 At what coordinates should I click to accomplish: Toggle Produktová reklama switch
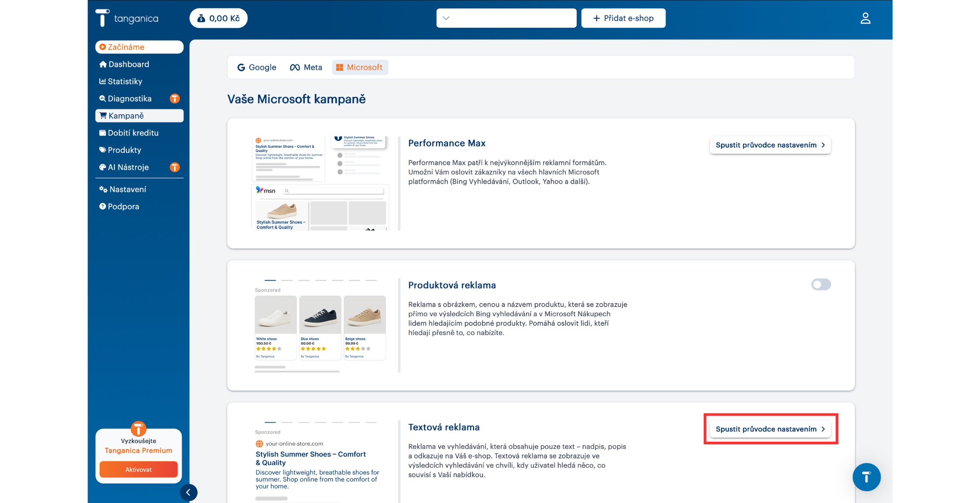click(x=821, y=284)
